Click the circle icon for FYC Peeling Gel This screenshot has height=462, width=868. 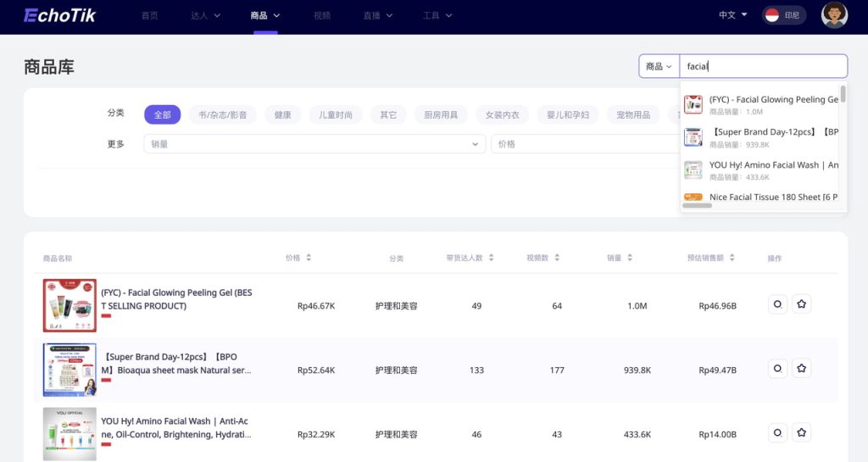click(776, 303)
